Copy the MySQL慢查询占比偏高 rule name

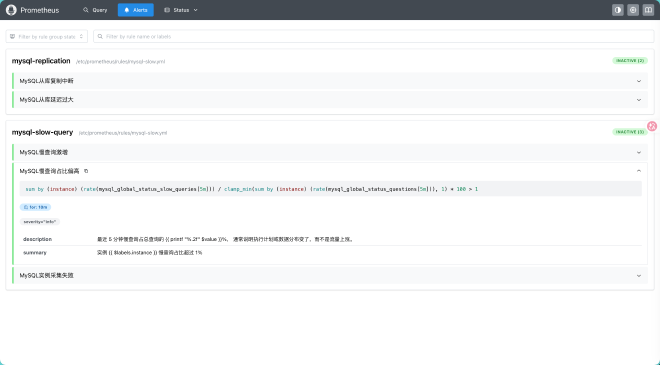coord(86,171)
